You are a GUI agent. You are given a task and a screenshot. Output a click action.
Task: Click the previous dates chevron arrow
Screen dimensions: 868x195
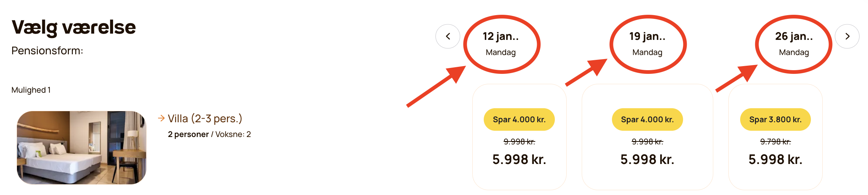448,36
